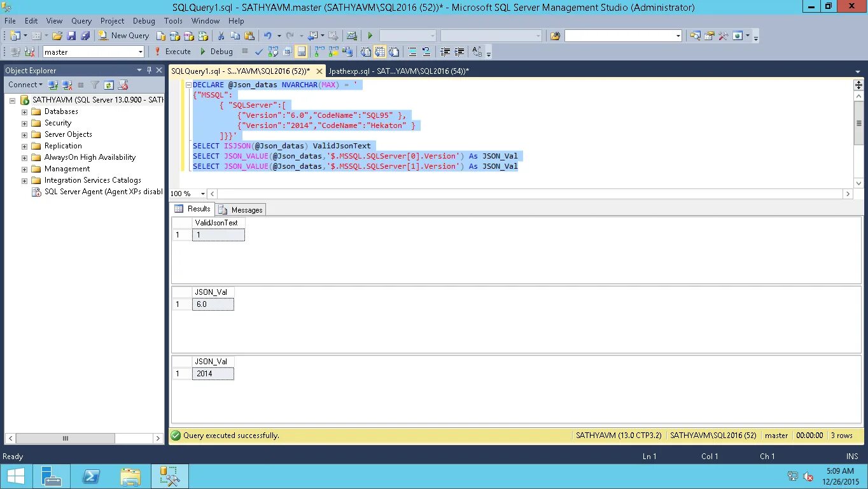The height and width of the screenshot is (489, 868).
Task: Switch to the Messages tab
Action: pyautogui.click(x=241, y=209)
